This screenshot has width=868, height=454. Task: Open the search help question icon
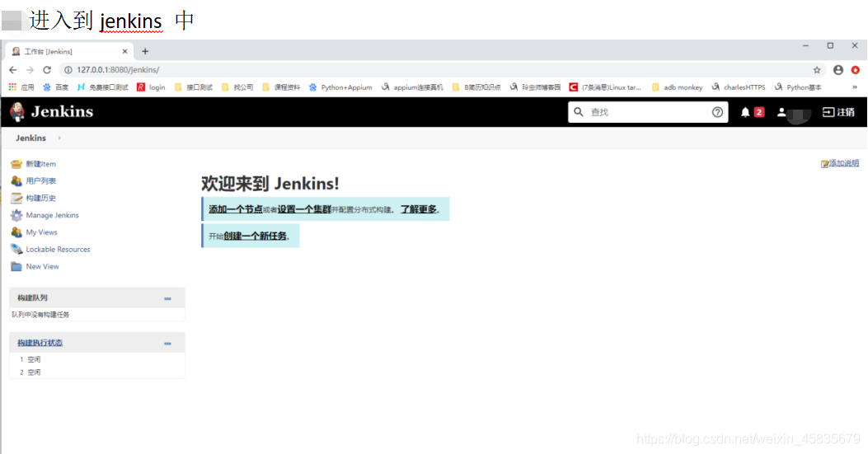click(717, 112)
